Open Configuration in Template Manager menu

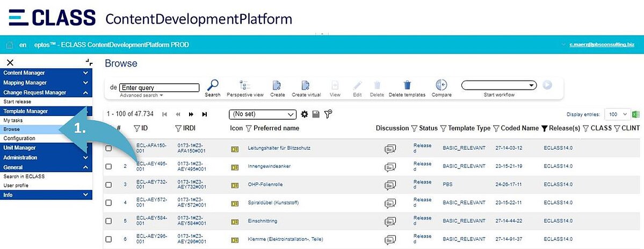[19, 138]
